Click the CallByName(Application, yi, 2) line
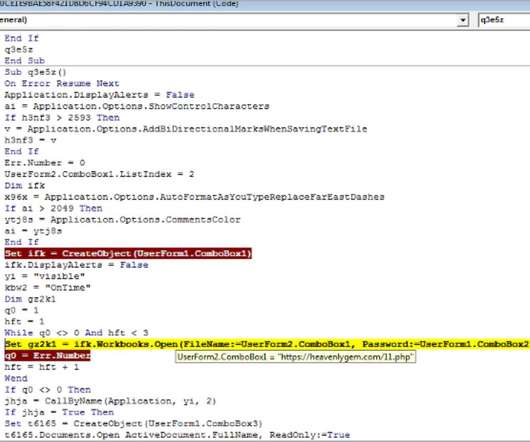Screen dimensions: 530x442 click(111, 401)
